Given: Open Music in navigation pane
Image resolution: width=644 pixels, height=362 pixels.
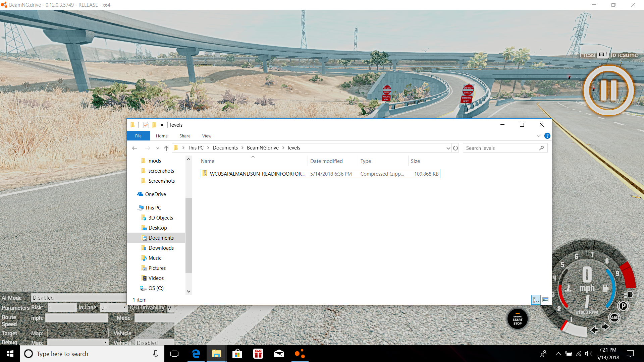Looking at the screenshot, I should coord(155,258).
